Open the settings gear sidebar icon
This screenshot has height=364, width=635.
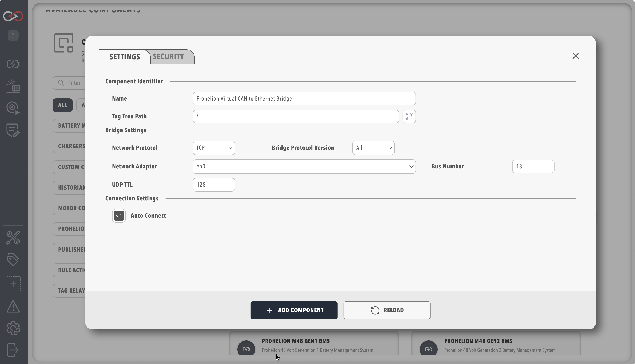coord(13,328)
